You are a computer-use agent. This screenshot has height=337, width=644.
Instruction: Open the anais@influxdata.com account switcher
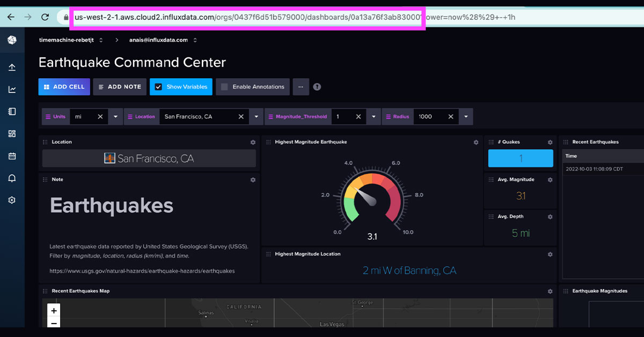point(163,40)
